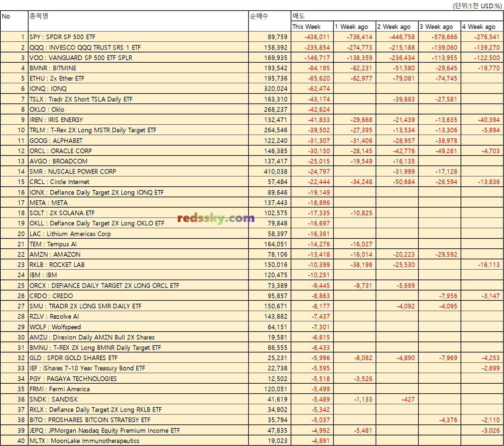The width and height of the screenshot is (504, 446).
Task: Select the IONQ net buy value 320,024
Action: 270,89
